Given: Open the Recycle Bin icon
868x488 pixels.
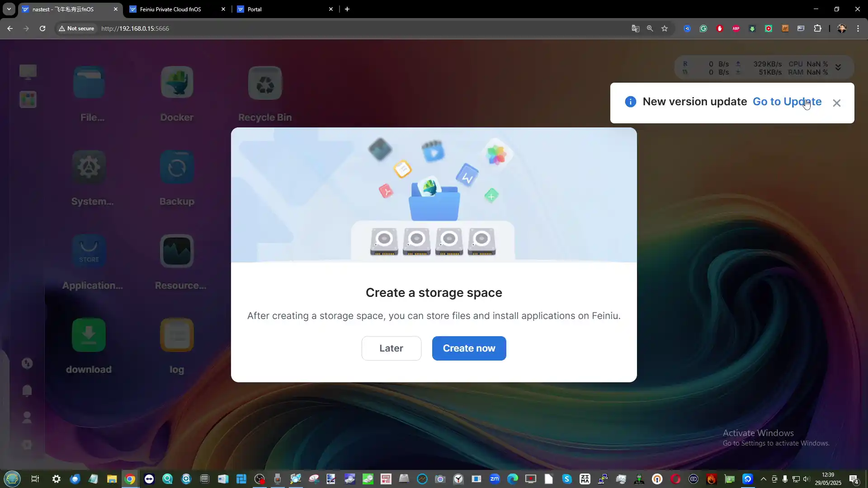Looking at the screenshot, I should click(x=265, y=83).
